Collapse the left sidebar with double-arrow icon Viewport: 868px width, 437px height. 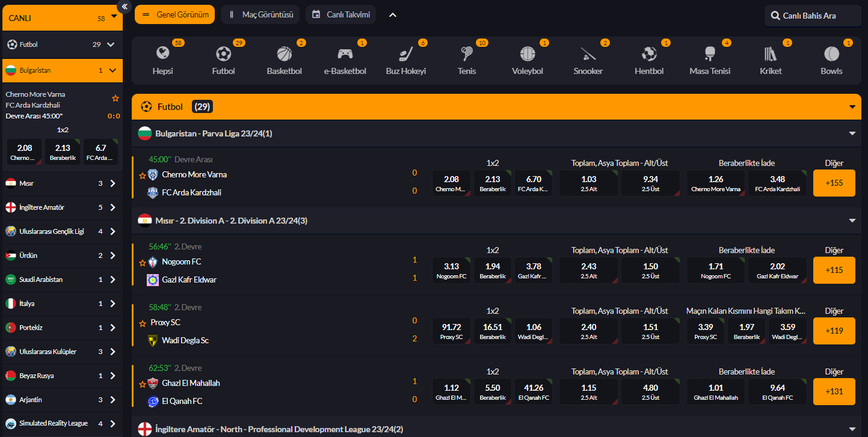[x=125, y=7]
